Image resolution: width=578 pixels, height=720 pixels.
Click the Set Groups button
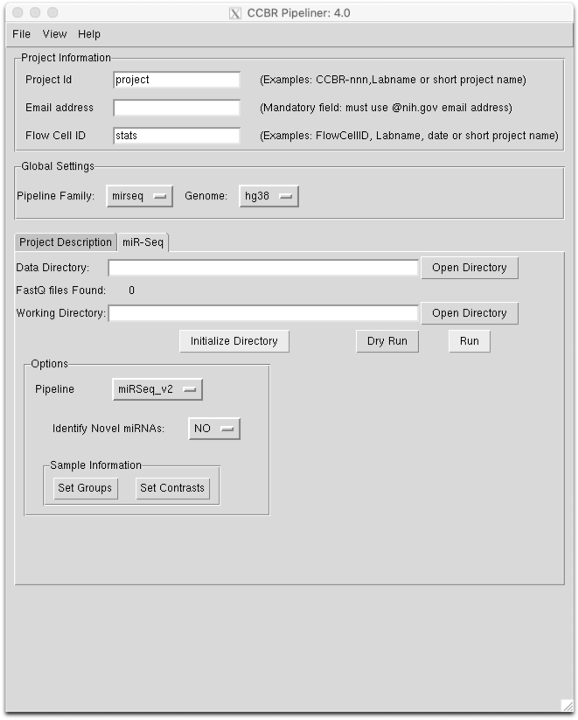click(x=85, y=488)
